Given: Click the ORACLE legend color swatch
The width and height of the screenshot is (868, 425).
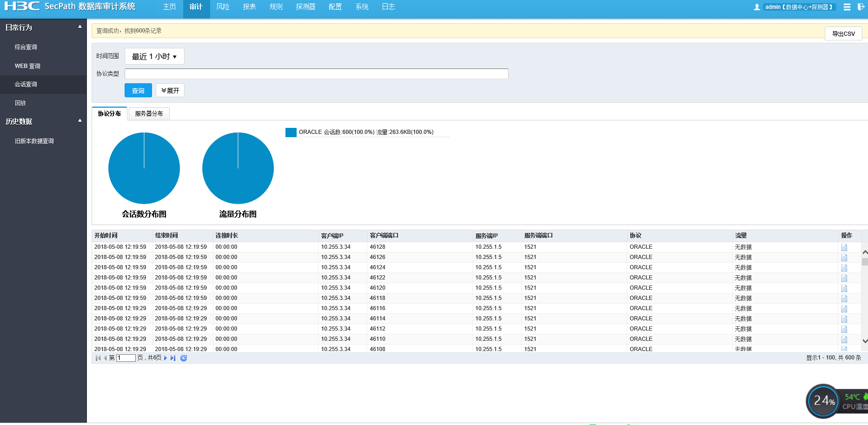Looking at the screenshot, I should (291, 133).
